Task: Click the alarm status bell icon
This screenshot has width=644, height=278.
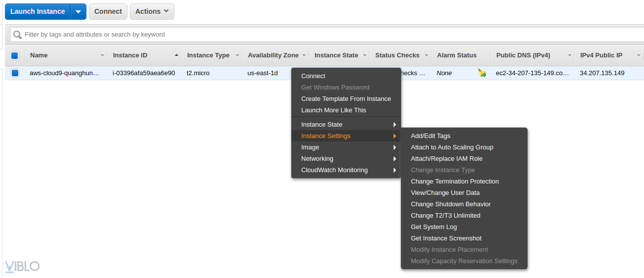Action: (x=482, y=73)
